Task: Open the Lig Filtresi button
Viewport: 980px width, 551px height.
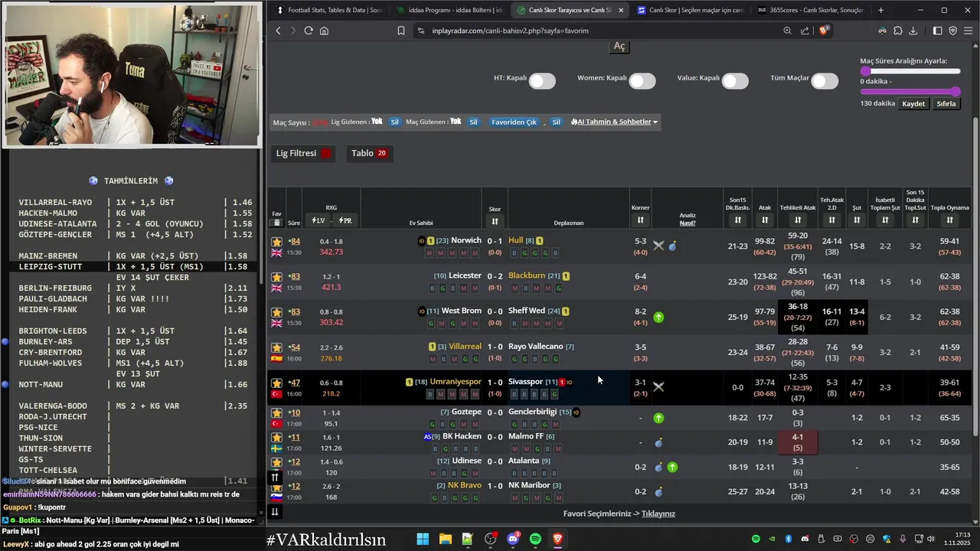Action: [304, 153]
